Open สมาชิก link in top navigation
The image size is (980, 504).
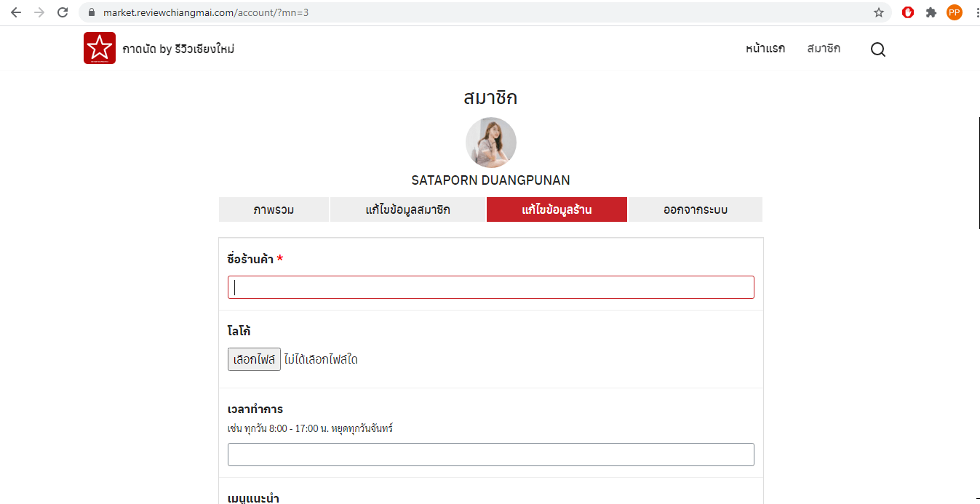tap(824, 49)
